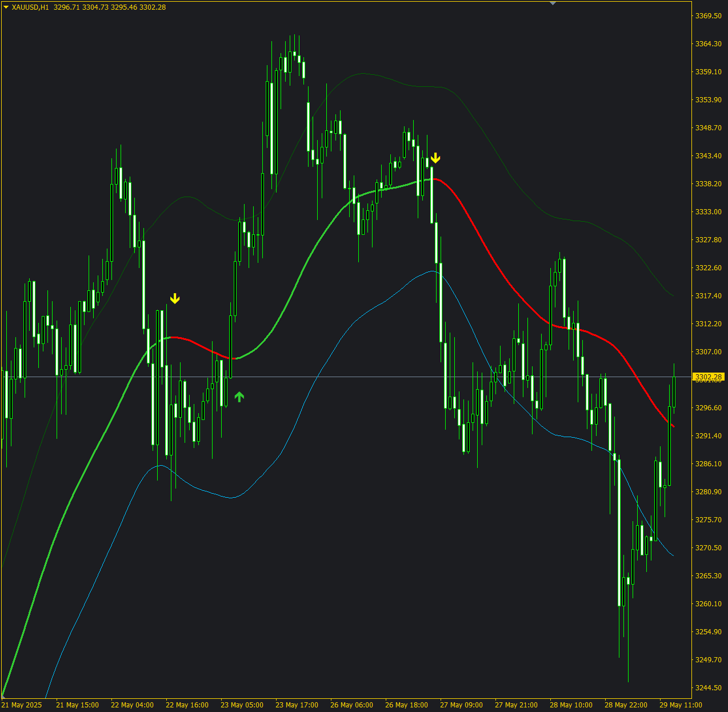Click the 3291.40 price scale label
Screen dimensions: 728x712
(x=708, y=436)
